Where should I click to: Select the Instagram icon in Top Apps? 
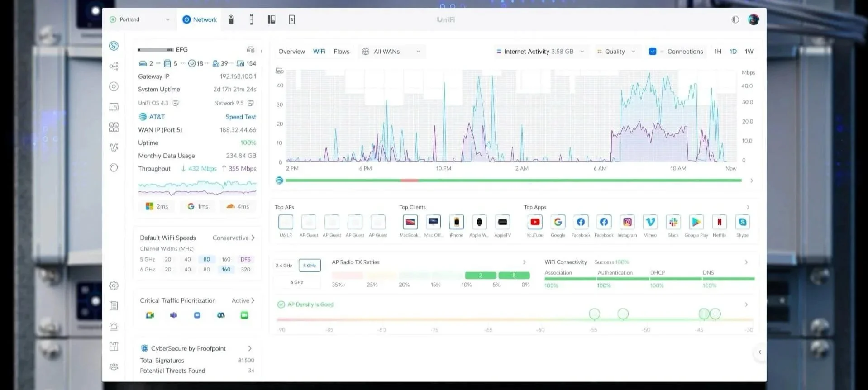click(627, 222)
